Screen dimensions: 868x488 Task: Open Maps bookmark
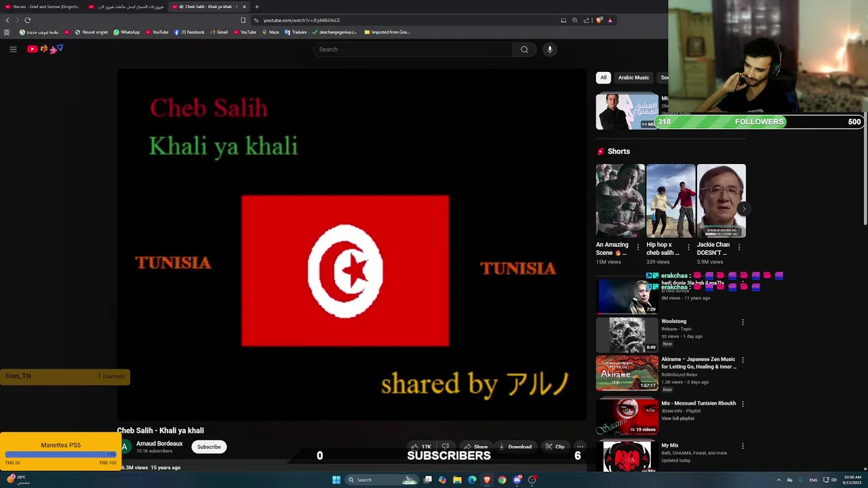271,32
